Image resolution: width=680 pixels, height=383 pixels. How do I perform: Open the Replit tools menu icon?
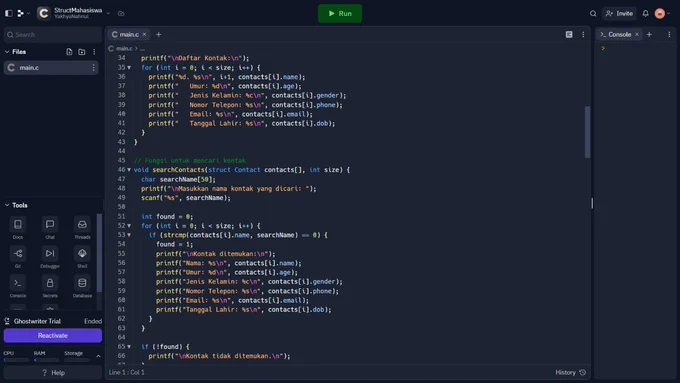coord(20,13)
